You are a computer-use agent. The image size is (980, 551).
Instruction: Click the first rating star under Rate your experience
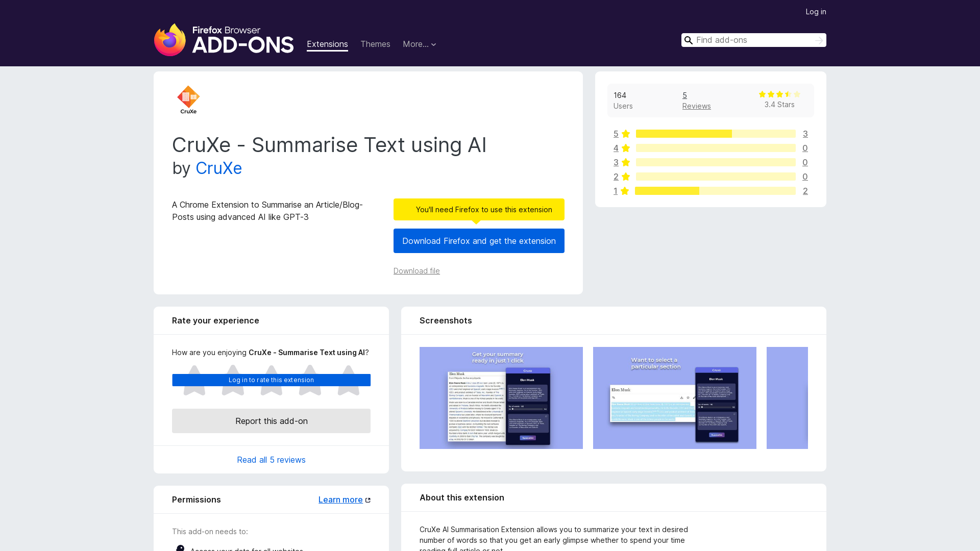coord(194,380)
